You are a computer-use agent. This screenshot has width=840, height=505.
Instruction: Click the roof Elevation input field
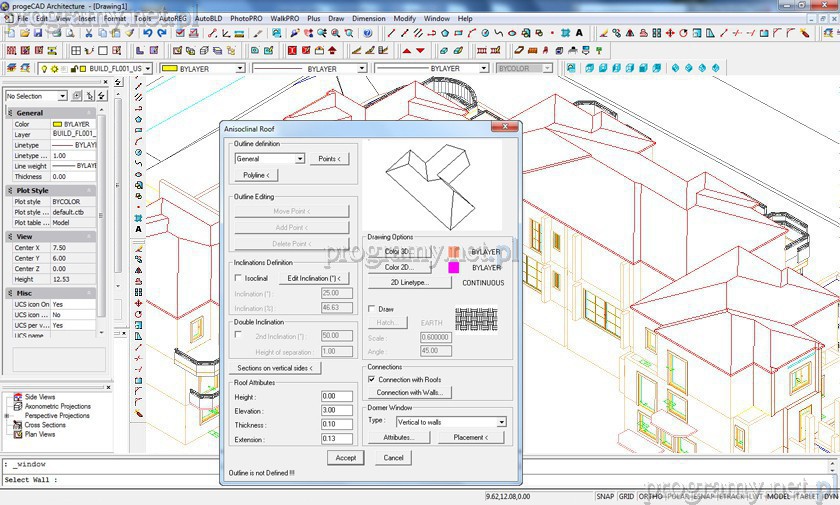pyautogui.click(x=335, y=410)
